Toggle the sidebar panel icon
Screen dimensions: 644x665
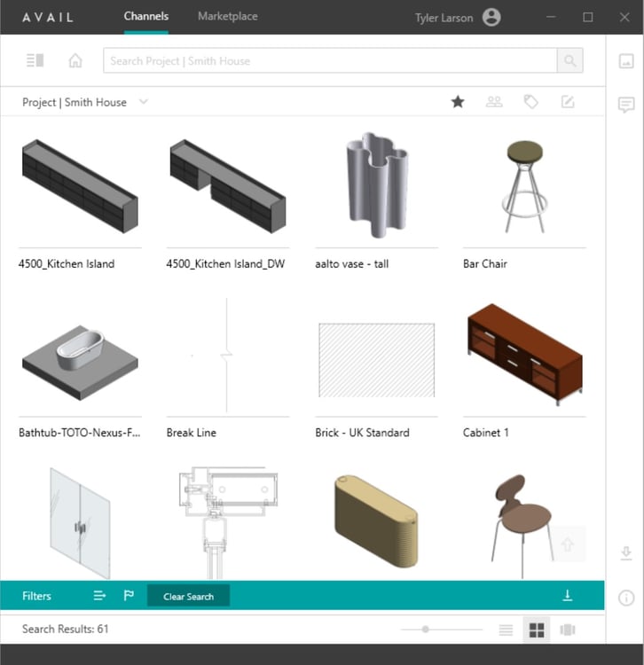pos(35,60)
